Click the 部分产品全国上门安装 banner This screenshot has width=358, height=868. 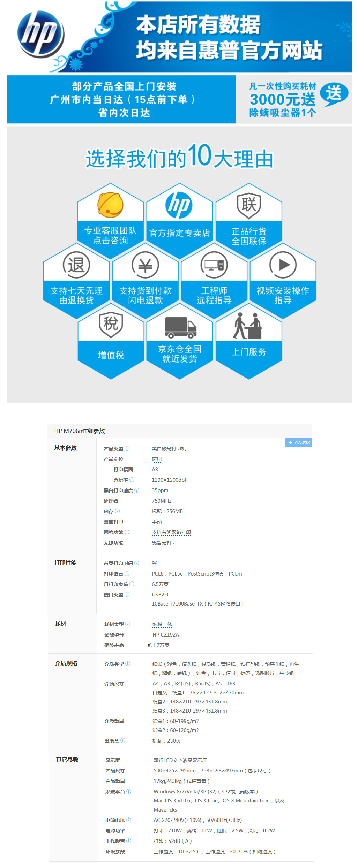(x=121, y=99)
